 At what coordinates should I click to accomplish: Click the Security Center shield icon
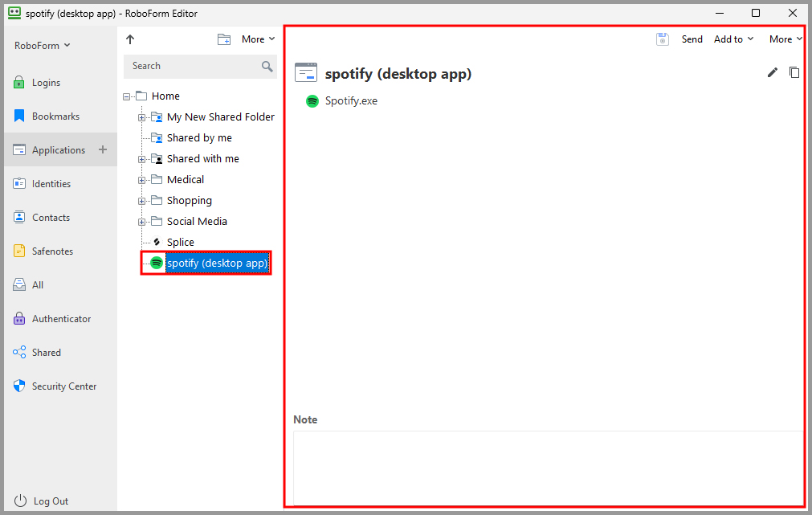point(19,386)
